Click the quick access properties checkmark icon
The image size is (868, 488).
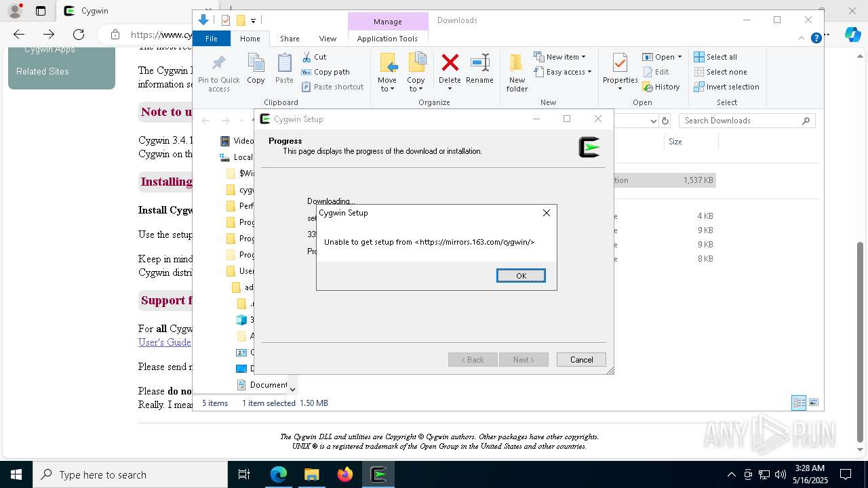point(226,20)
